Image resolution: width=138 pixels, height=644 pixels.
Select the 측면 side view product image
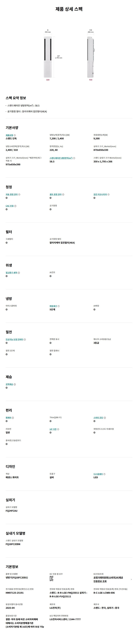pyautogui.click(x=91, y=57)
